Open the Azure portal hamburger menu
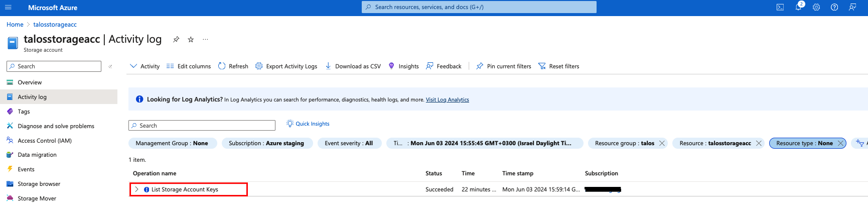This screenshot has width=868, height=206. [8, 8]
